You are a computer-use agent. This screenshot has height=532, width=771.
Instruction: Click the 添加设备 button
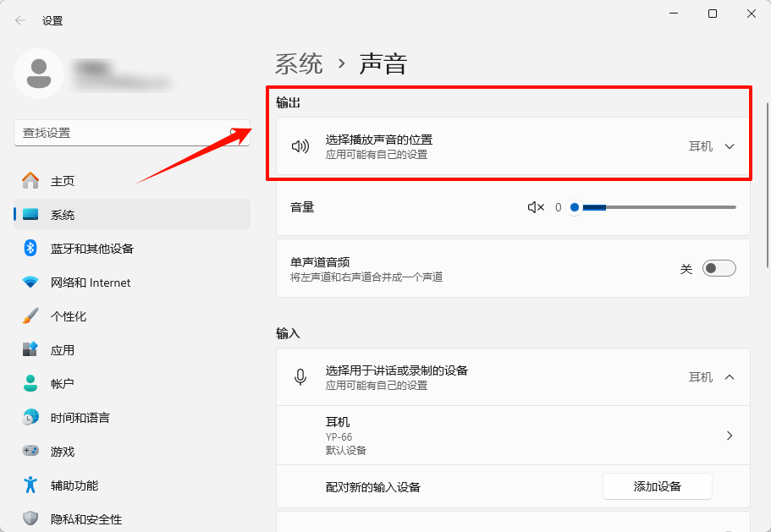point(657,486)
